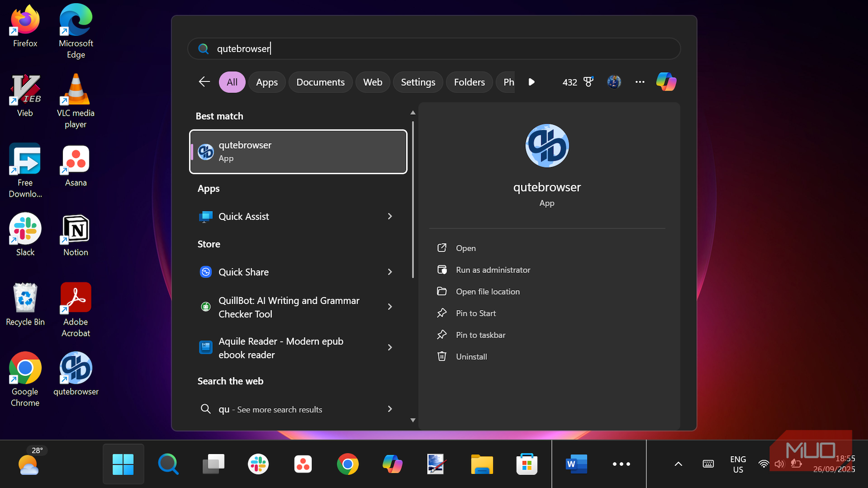868x488 pixels.
Task: Open the Notion desktop shortcut
Action: pos(76,235)
